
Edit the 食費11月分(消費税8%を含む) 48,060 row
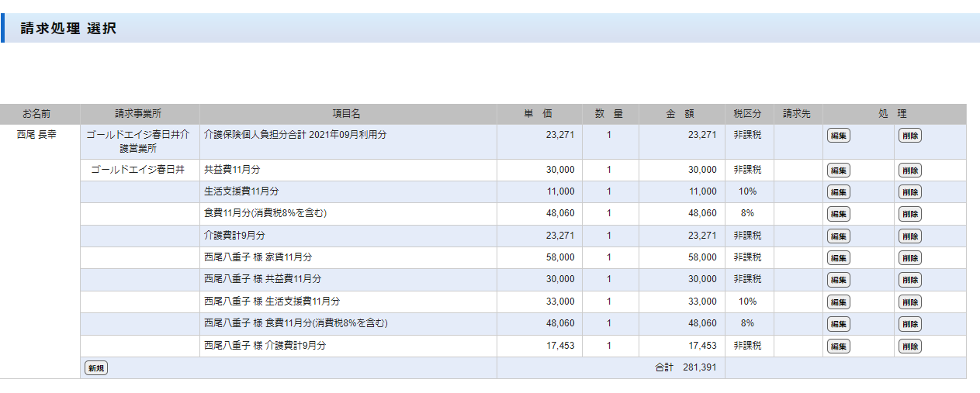tap(838, 214)
